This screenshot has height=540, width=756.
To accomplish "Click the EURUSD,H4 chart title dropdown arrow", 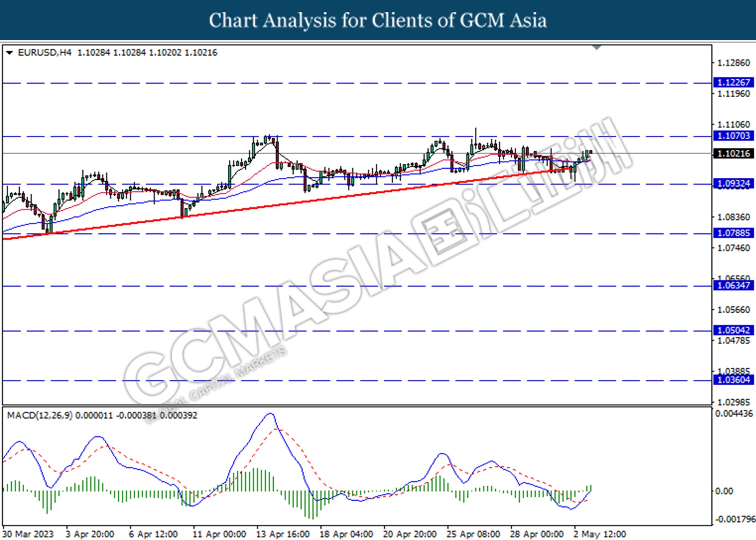I will (9, 53).
